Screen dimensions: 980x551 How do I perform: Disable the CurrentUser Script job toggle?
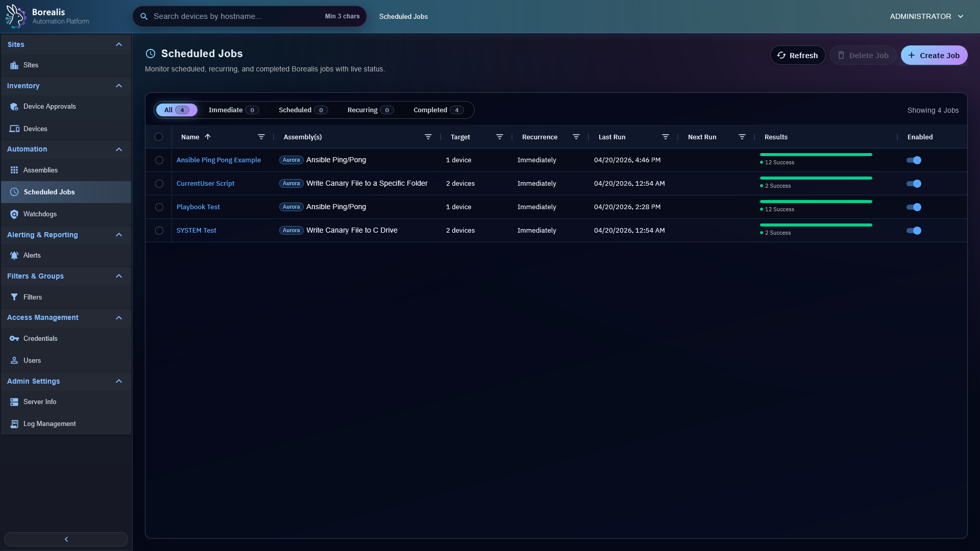914,184
